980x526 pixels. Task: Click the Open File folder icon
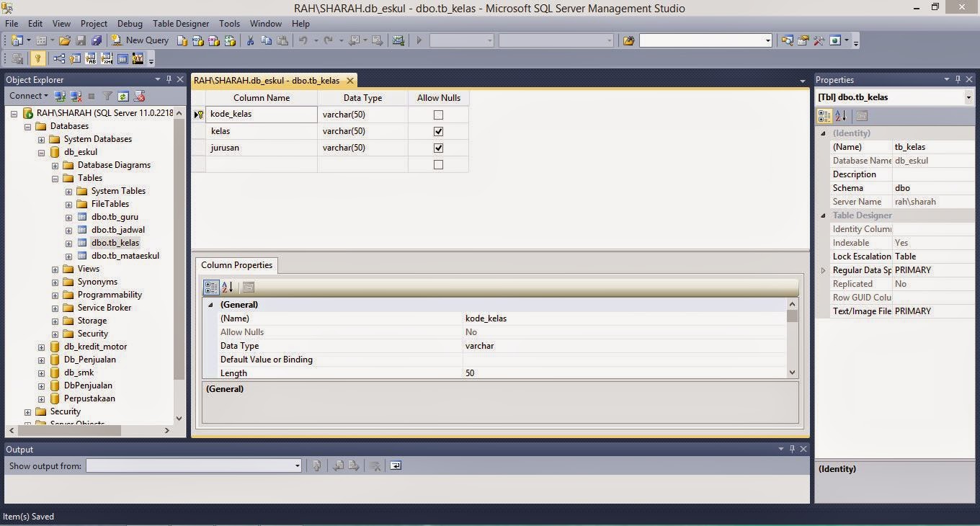[x=65, y=40]
